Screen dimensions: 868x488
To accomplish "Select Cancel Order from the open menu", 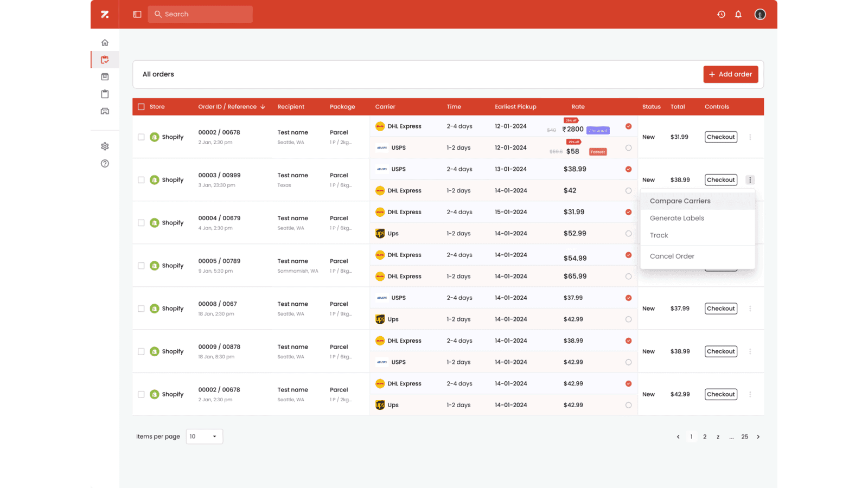I will pos(672,256).
